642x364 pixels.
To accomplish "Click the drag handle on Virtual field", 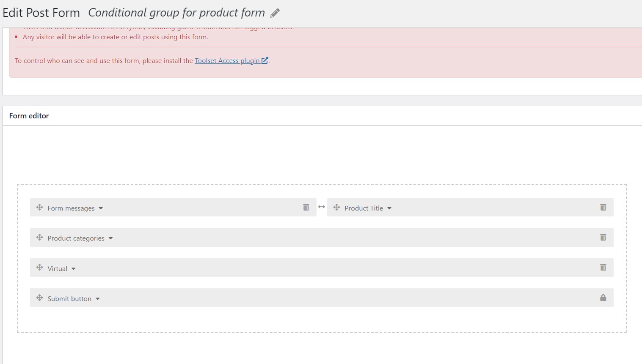I will 39,267.
